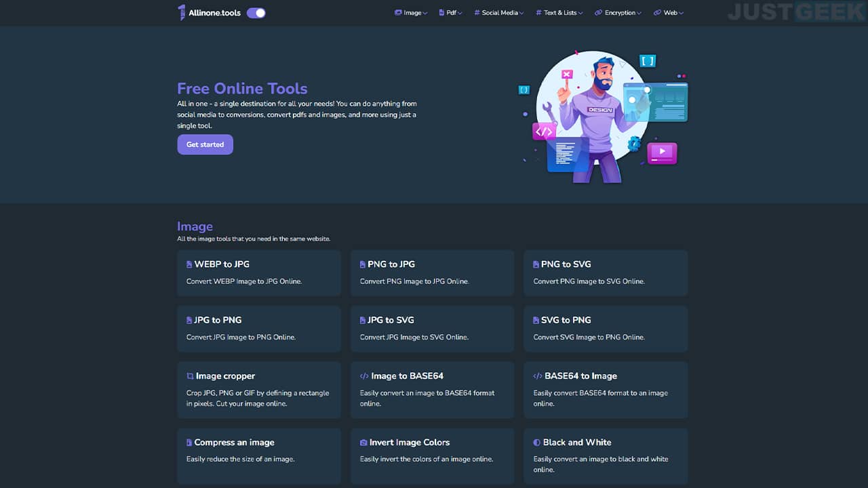Click the Text & Lists hash icon

pyautogui.click(x=538, y=13)
